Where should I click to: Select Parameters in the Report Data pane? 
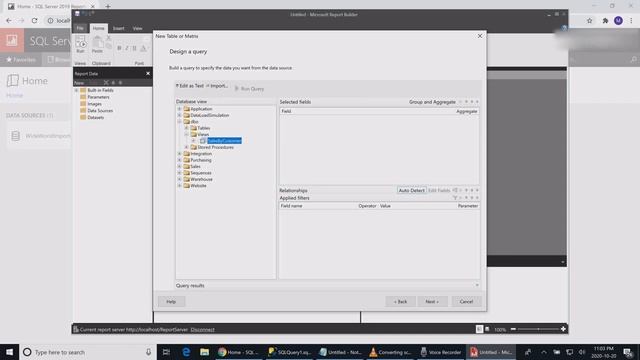tap(98, 97)
